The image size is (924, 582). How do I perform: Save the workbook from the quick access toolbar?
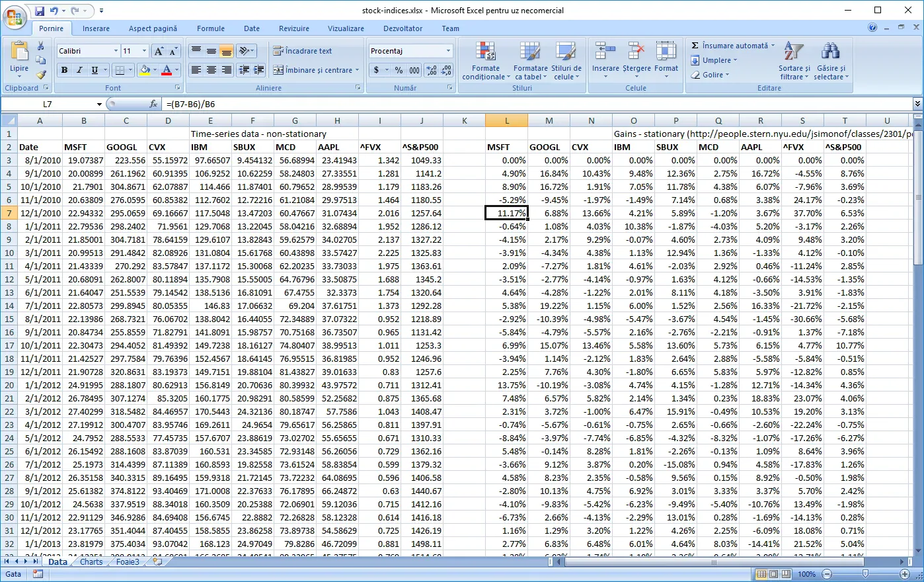click(x=40, y=11)
